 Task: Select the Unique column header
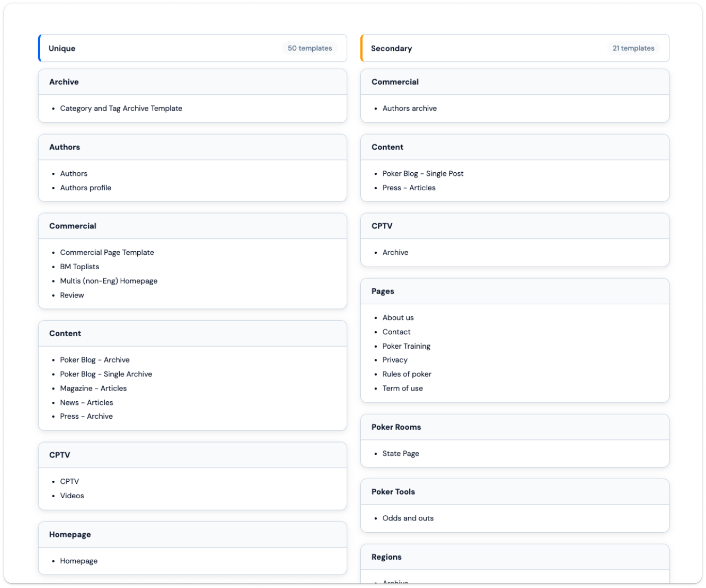[62, 48]
